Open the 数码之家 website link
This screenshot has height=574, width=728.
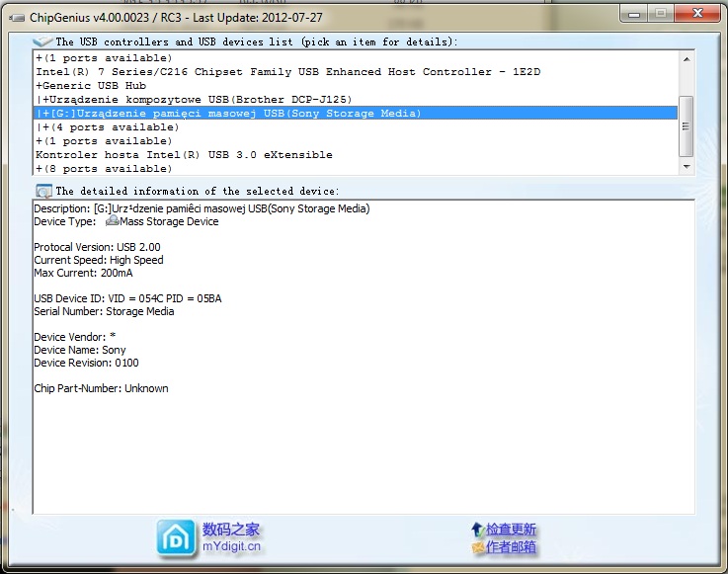(231, 530)
